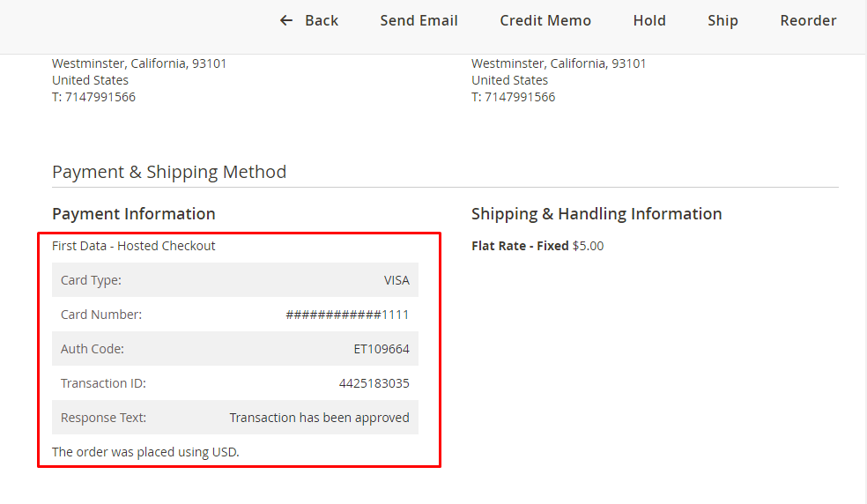Click the 'Transaction has been approved' text

click(319, 418)
